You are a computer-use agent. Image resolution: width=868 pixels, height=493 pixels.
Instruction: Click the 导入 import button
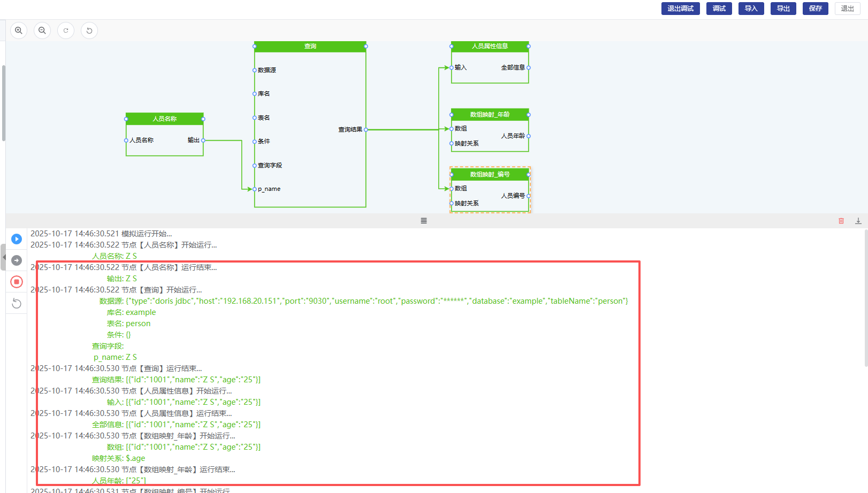[x=751, y=9]
